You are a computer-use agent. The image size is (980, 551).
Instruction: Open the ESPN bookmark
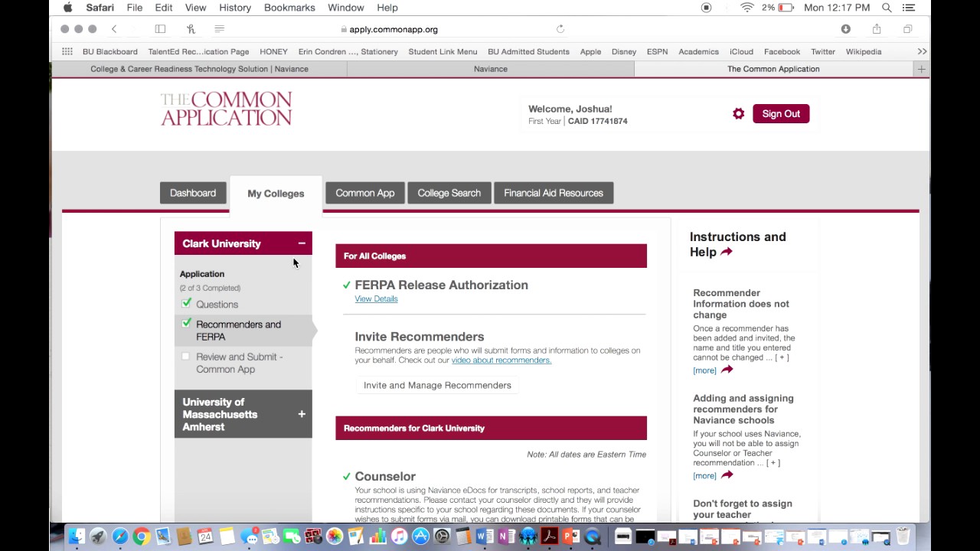click(x=657, y=51)
